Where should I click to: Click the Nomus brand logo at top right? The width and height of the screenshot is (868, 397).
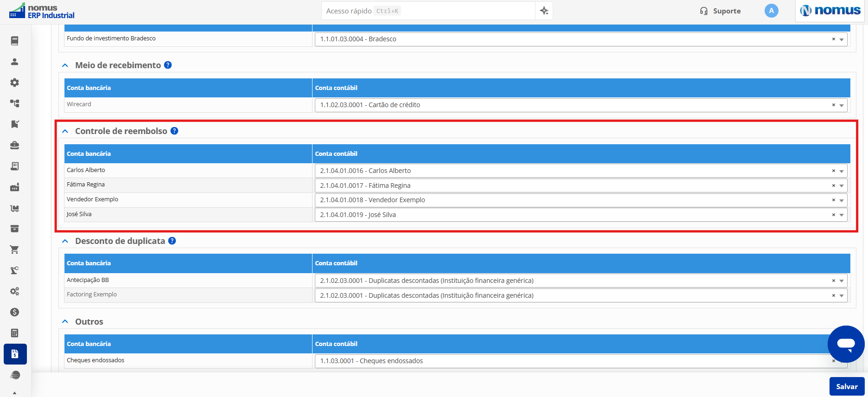(830, 11)
